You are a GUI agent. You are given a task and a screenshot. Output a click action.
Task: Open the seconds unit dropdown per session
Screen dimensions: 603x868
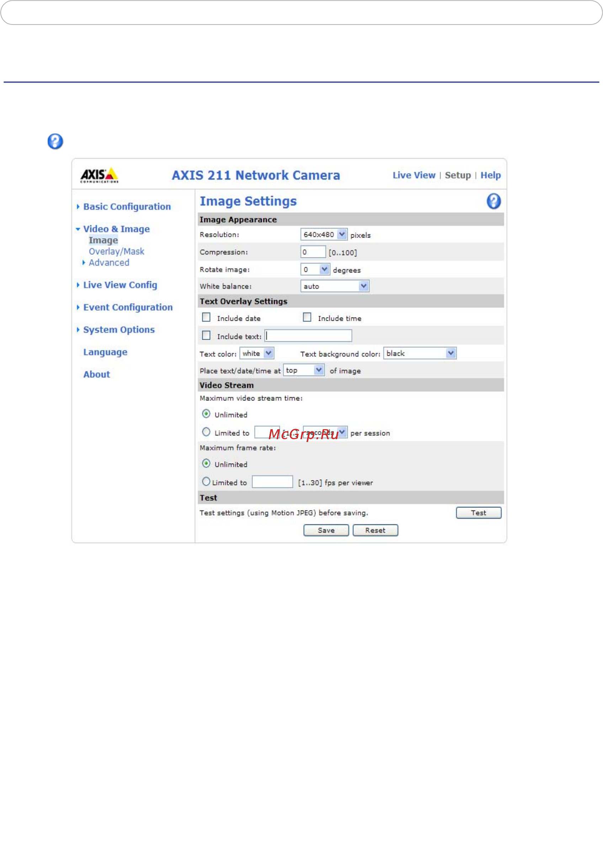coord(325,432)
